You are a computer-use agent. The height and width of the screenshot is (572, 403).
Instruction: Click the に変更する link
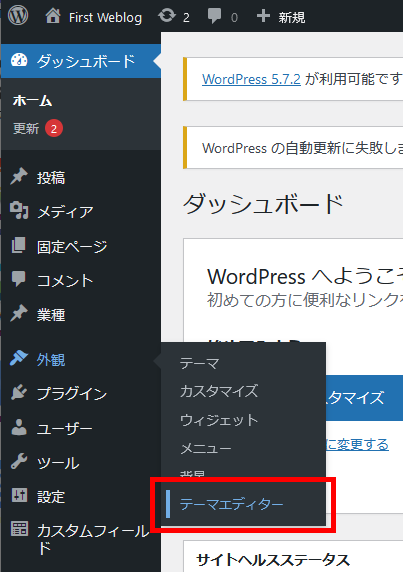pyautogui.click(x=357, y=444)
